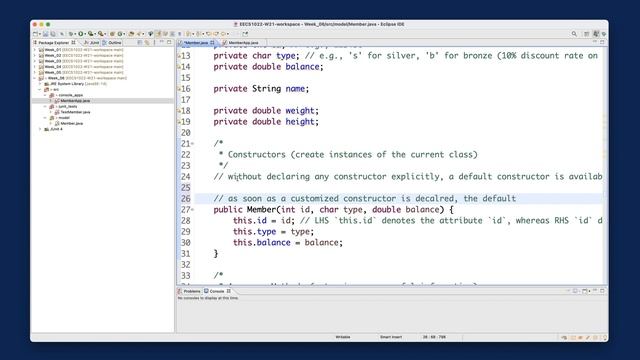Viewport: 640px width, 360px height.
Task: Select the Week_04 project
Action: (x=53, y=67)
